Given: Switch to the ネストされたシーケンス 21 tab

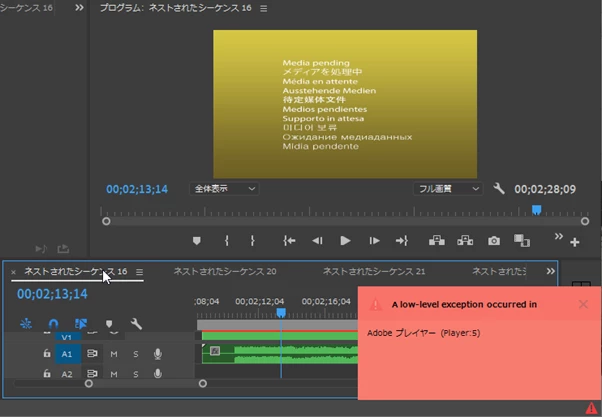Looking at the screenshot, I should pos(374,271).
